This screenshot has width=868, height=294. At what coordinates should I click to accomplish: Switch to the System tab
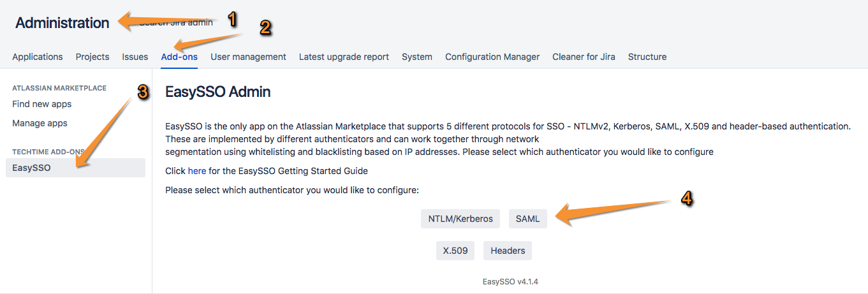coord(417,57)
